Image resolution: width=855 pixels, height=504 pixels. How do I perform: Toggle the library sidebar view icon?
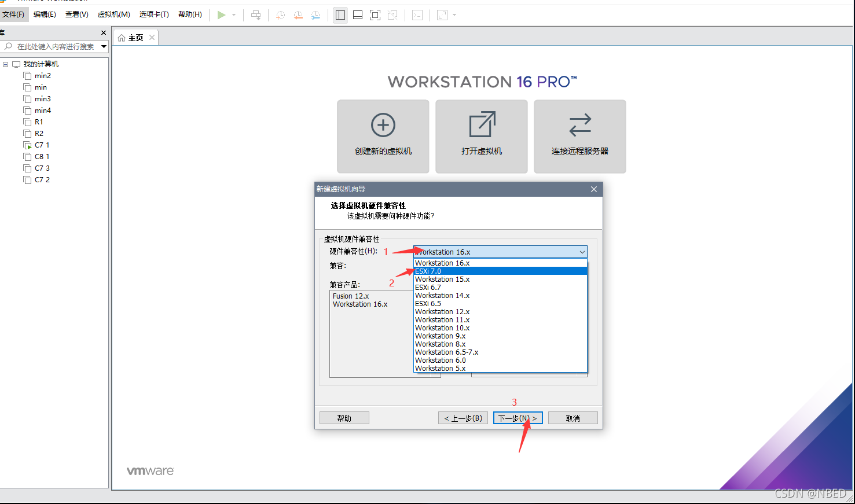click(x=340, y=15)
